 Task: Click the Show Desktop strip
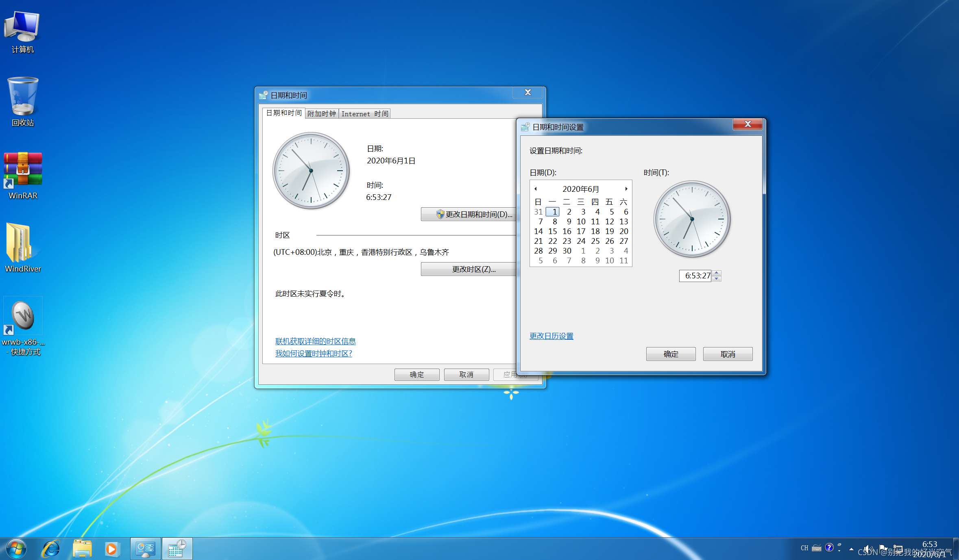click(956, 549)
